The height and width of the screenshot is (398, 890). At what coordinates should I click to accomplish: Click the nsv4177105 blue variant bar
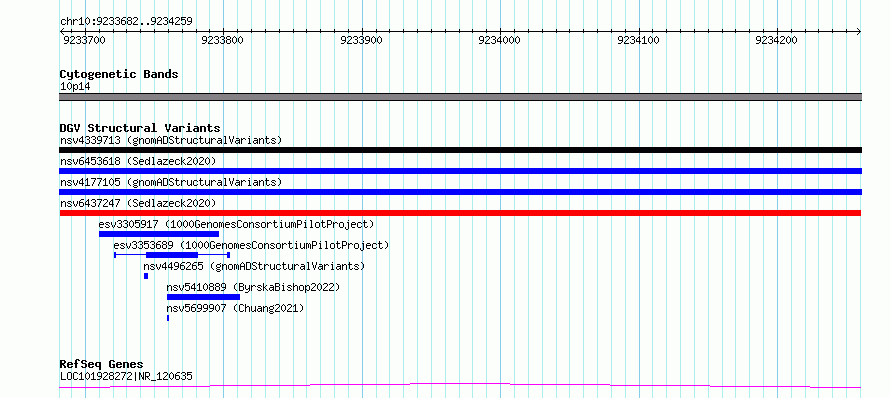[460, 192]
